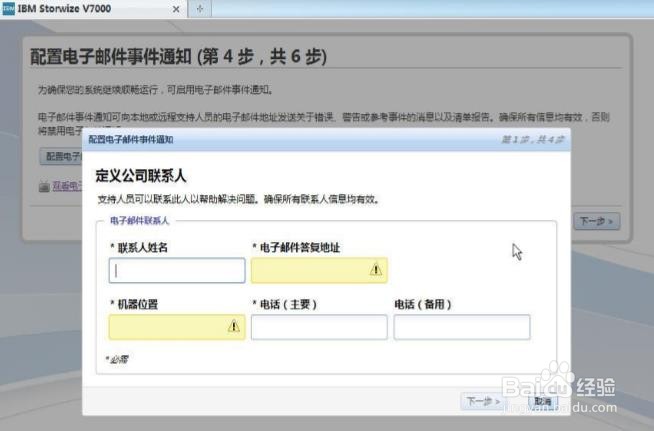Screen dimensions: 654x431
Task: Click the 配置电子 button behind dialog
Action: pyautogui.click(x=61, y=156)
